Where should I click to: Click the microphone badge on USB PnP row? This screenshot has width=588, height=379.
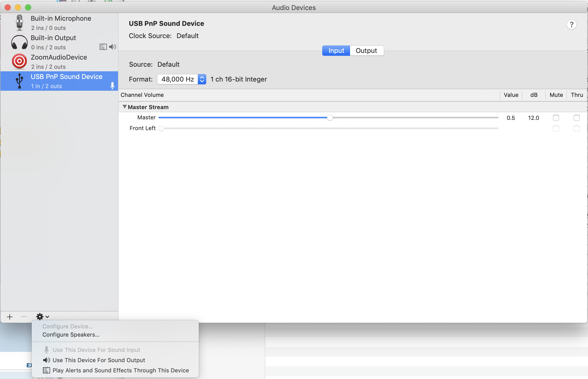point(112,86)
